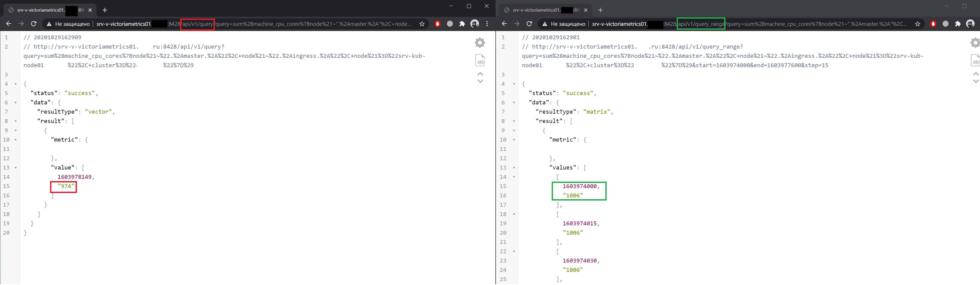Collapse "result" array on line 8 in right pane
The width and height of the screenshot is (980, 285).
[514, 121]
